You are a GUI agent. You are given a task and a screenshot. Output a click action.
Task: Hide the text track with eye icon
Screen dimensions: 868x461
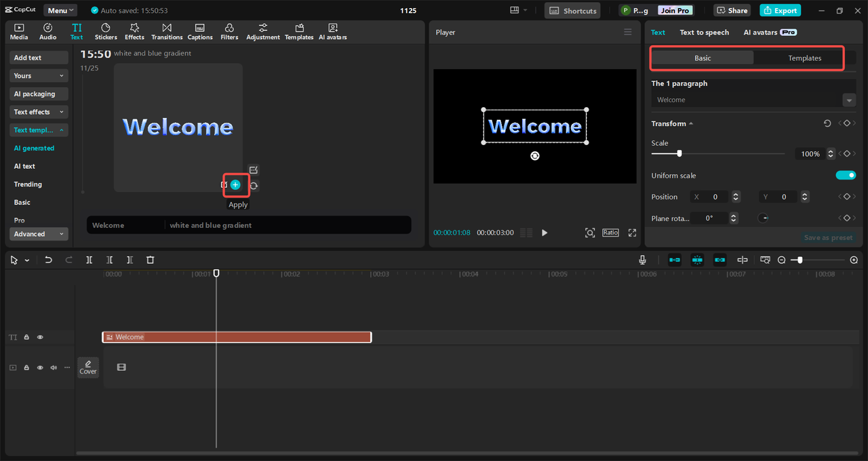[x=40, y=337]
